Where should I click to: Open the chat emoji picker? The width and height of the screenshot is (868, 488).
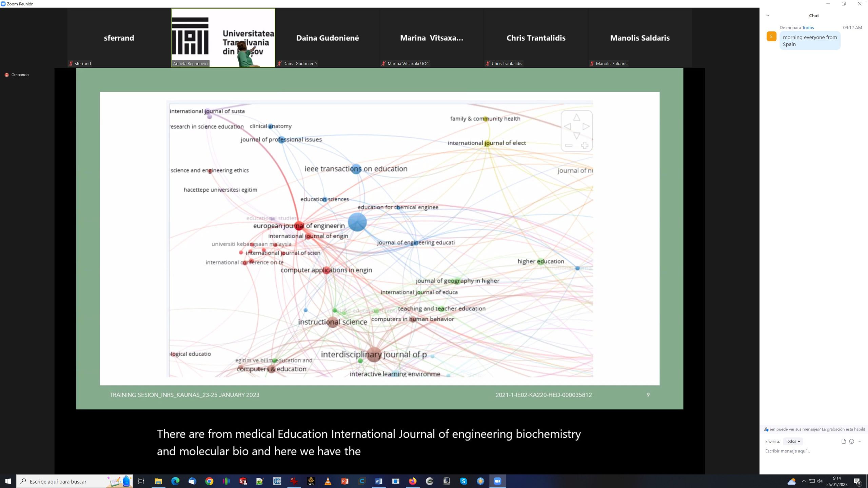[851, 441]
